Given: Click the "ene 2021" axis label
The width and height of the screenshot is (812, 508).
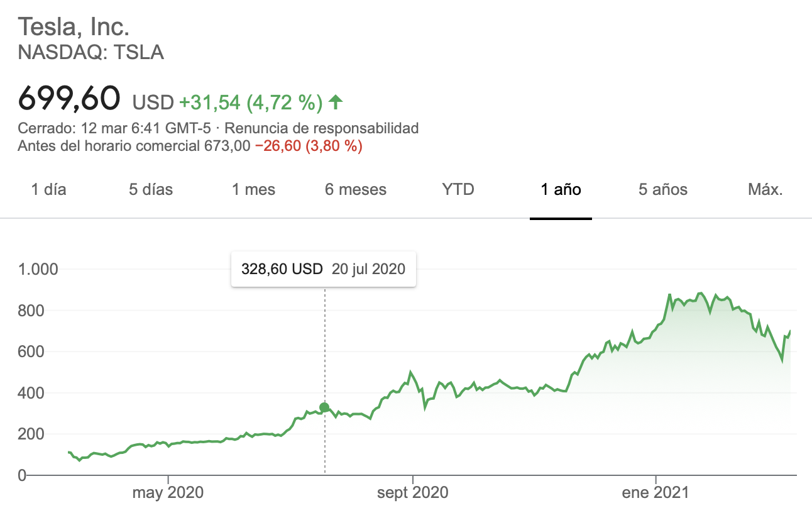Looking at the screenshot, I should pos(656,492).
